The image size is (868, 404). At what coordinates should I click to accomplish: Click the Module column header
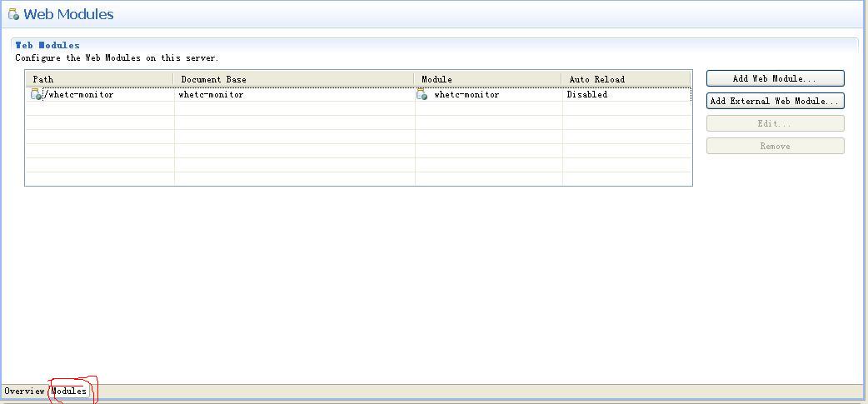tap(487, 79)
